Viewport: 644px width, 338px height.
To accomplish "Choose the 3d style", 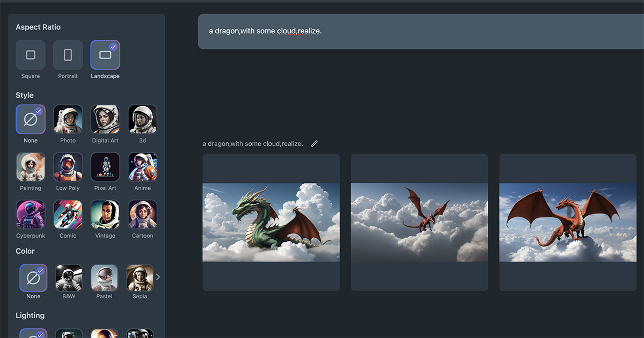I will [x=142, y=119].
